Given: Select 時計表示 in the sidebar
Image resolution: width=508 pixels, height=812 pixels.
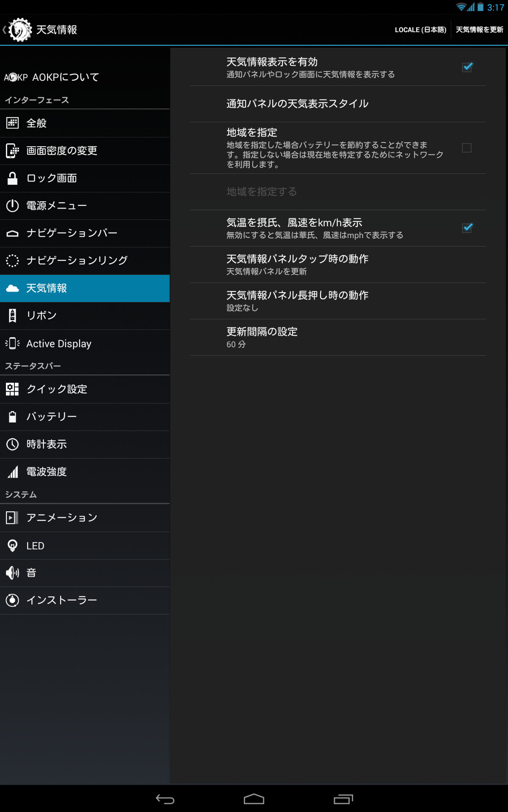Looking at the screenshot, I should pos(85,444).
